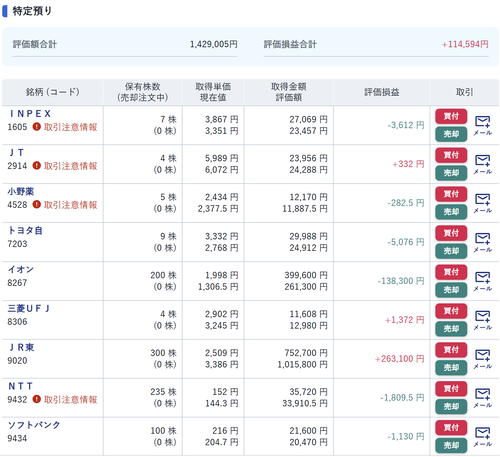The height and width of the screenshot is (457, 500).
Task: Click the 三菱UFJ stock name
Action: click(29, 308)
